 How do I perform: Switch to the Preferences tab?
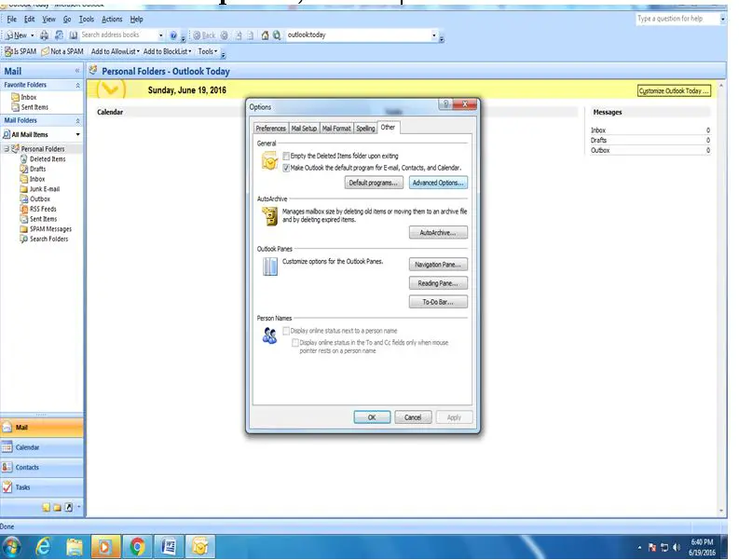pyautogui.click(x=271, y=129)
